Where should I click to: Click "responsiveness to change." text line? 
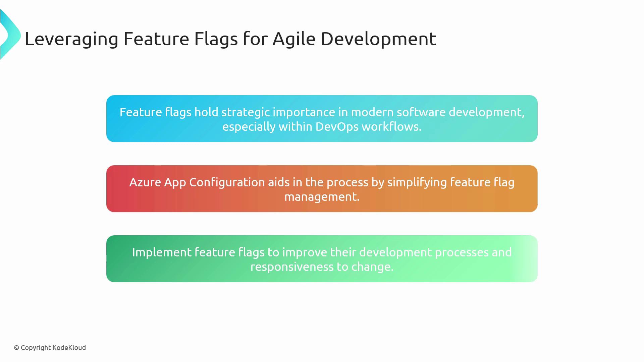[322, 267]
